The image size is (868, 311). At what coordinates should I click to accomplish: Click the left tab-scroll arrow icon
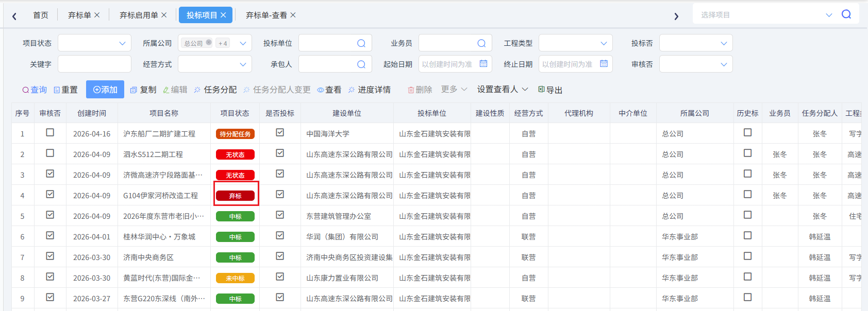pyautogui.click(x=14, y=16)
